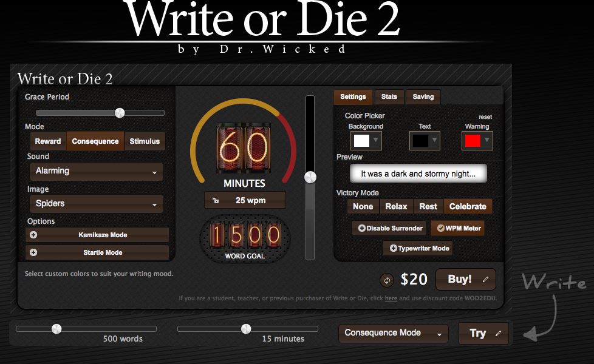Click the plus icon on Startle Mode
This screenshot has width=594, height=364.
coord(33,252)
